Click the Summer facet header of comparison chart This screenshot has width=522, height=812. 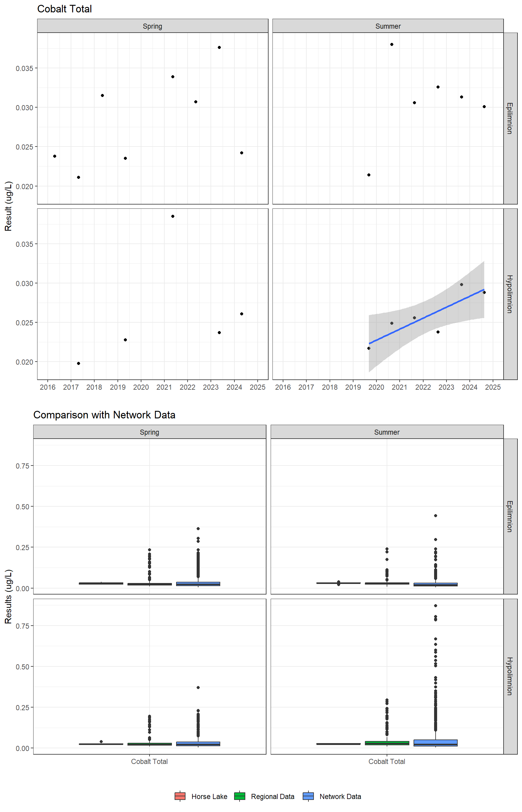click(387, 432)
